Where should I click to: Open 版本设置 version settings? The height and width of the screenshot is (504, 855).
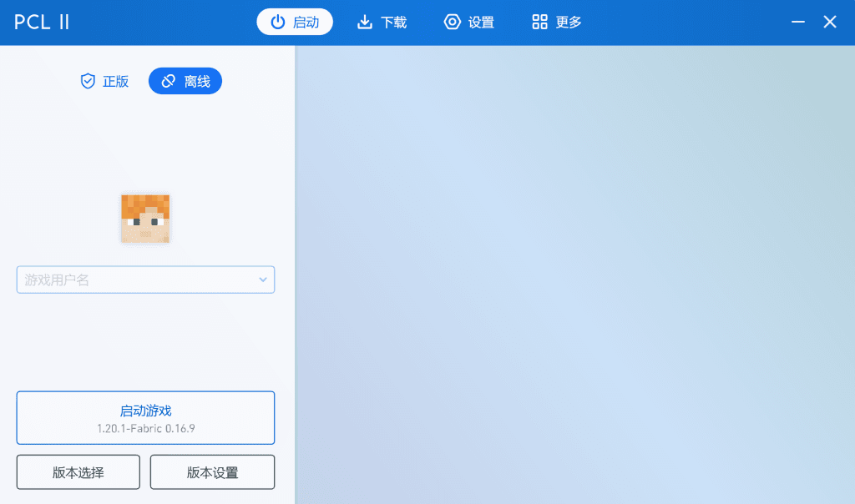point(213,472)
